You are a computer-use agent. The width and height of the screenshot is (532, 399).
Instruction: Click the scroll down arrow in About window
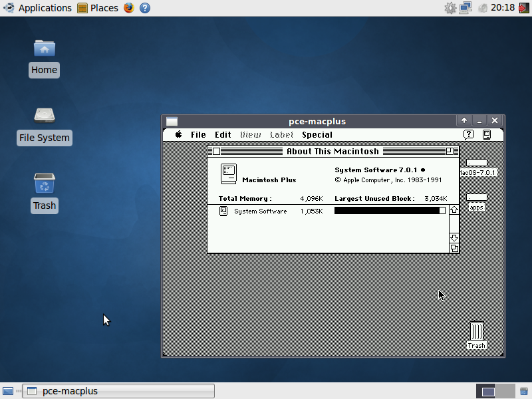pyautogui.click(x=454, y=237)
